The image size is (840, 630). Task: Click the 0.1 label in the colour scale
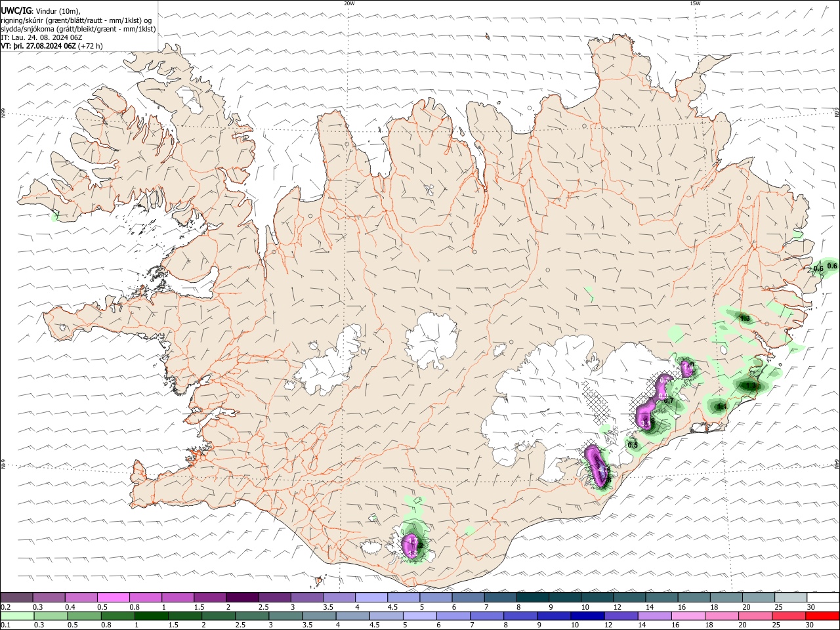point(5,625)
